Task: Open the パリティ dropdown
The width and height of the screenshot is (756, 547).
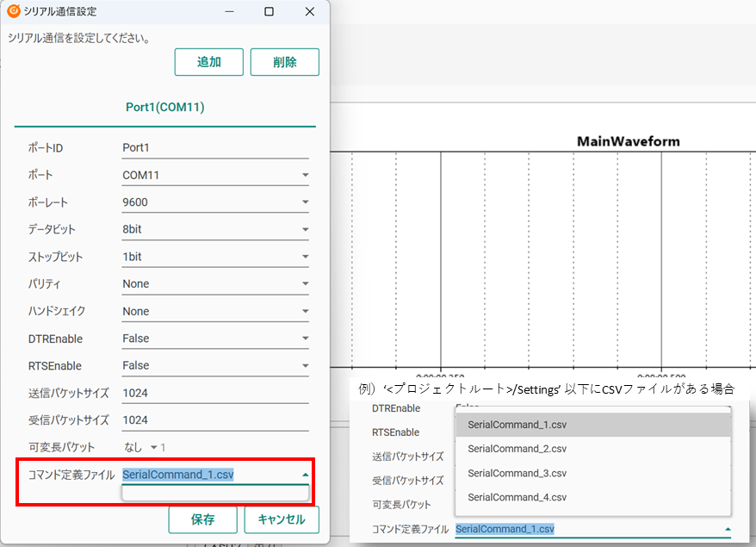Action: 214,283
